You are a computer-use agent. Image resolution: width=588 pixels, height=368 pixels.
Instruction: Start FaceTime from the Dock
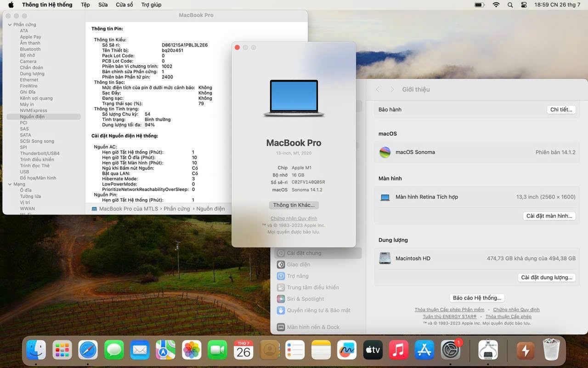pyautogui.click(x=217, y=350)
